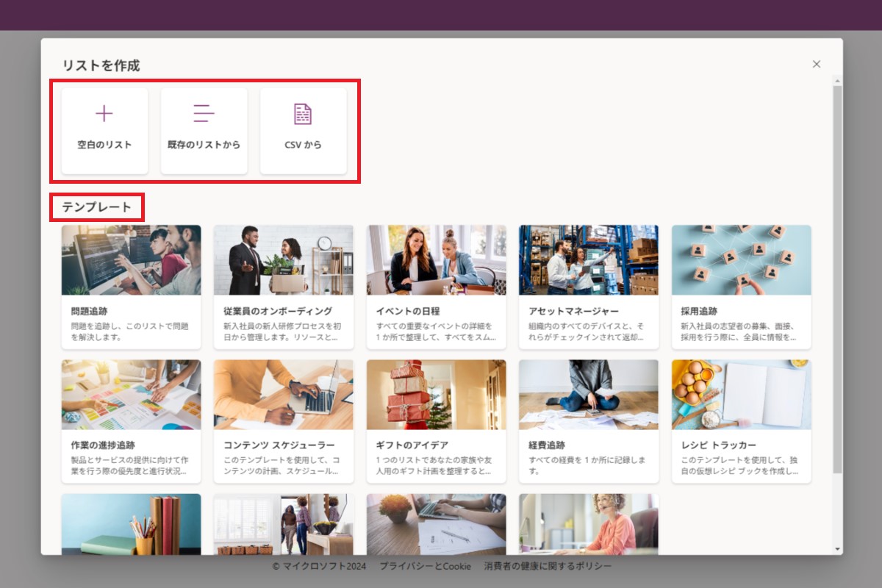Viewport: 882px width, 588px height.
Task: Click the ギフトのアイデア title text
Action: (412, 445)
